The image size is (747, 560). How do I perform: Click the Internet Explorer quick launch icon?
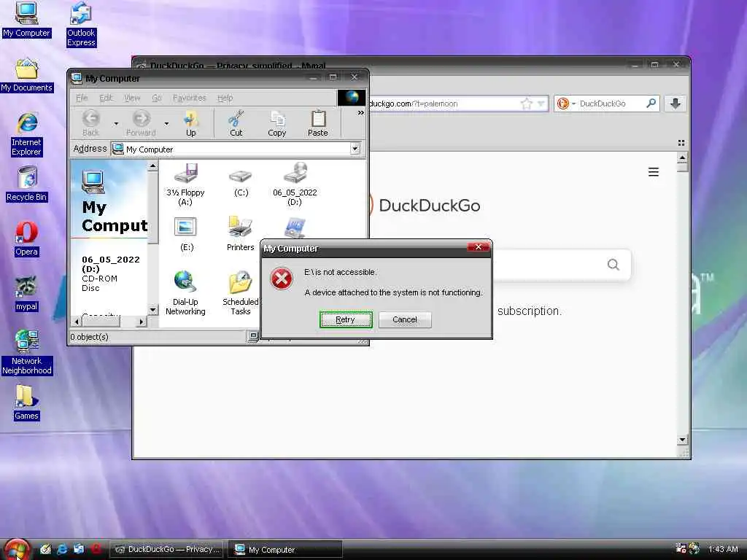point(61,549)
